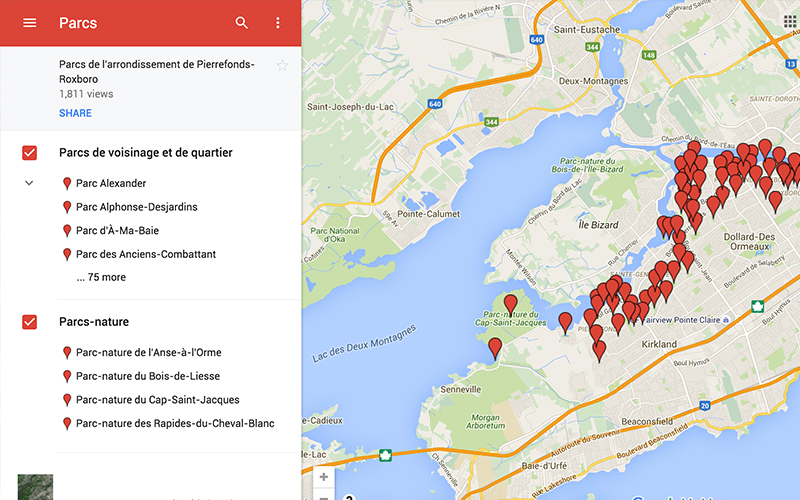Select Parc Alphonse-Desjardins in the list
Screen dimensions: 800x500
coord(137,207)
